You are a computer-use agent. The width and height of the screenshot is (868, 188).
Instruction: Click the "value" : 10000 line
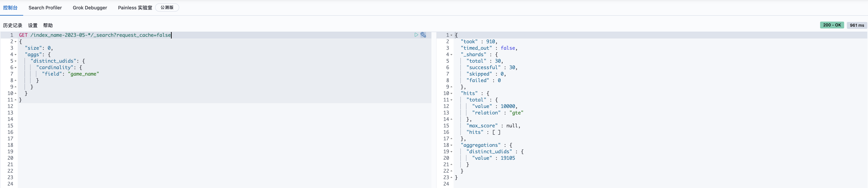pos(495,106)
